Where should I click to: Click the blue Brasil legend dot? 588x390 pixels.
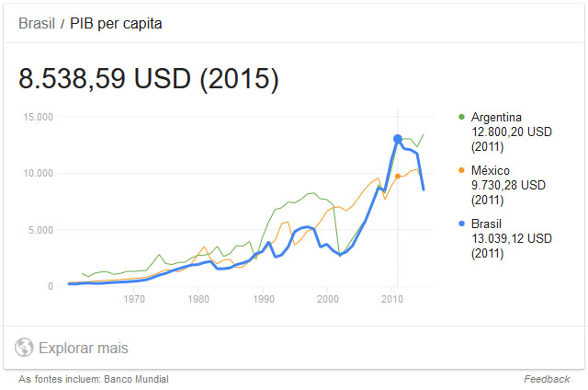[x=460, y=224]
